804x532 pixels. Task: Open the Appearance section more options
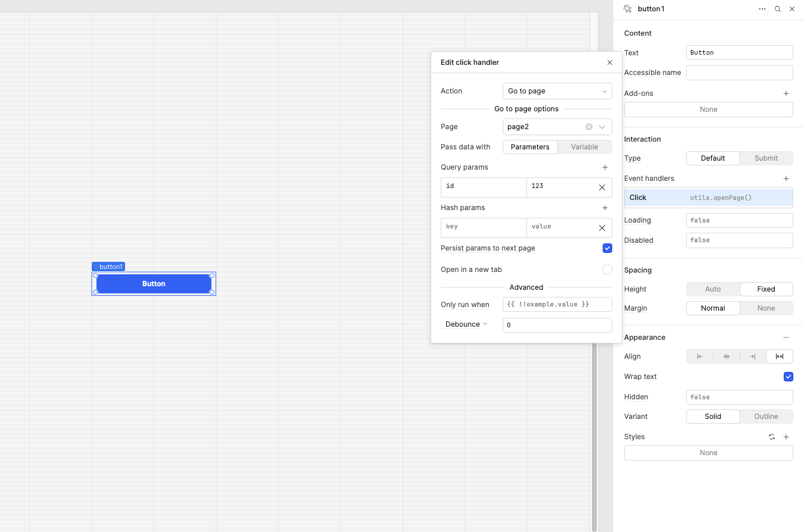pos(786,337)
